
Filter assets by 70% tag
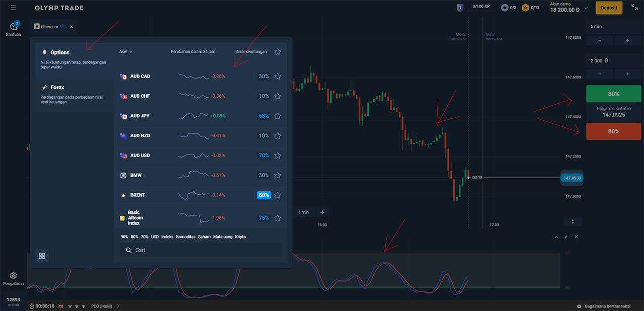144,237
